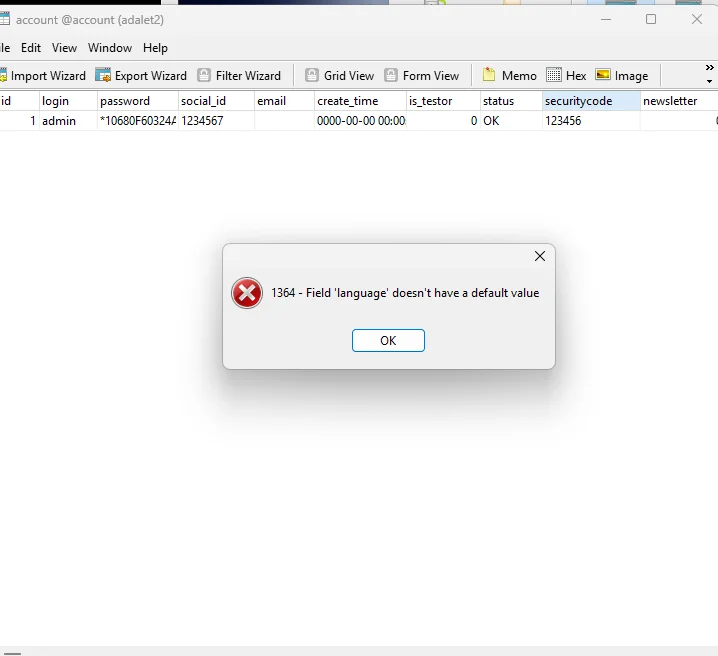Show the Hex viewer
This screenshot has height=656, width=718.
click(x=566, y=75)
